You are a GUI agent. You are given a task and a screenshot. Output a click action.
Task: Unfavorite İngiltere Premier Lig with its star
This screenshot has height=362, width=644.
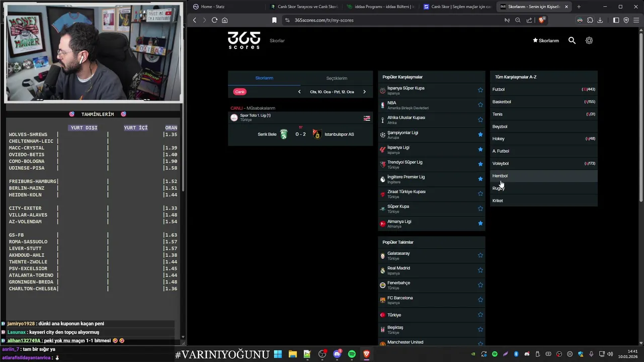click(x=480, y=178)
